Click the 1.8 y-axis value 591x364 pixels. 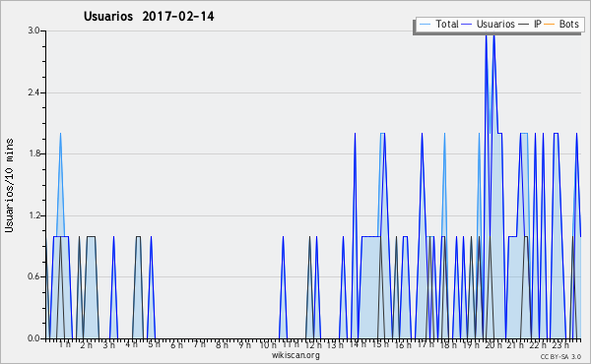tap(34, 153)
